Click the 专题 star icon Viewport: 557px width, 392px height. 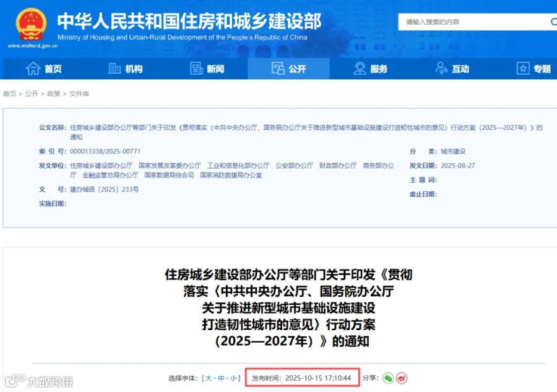pyautogui.click(x=523, y=69)
